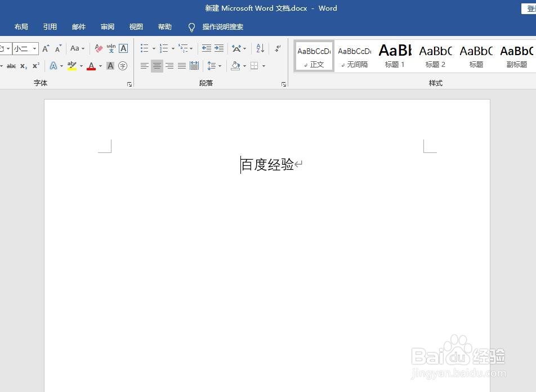Apply the 标题 style
536x392 pixels.
click(476, 56)
